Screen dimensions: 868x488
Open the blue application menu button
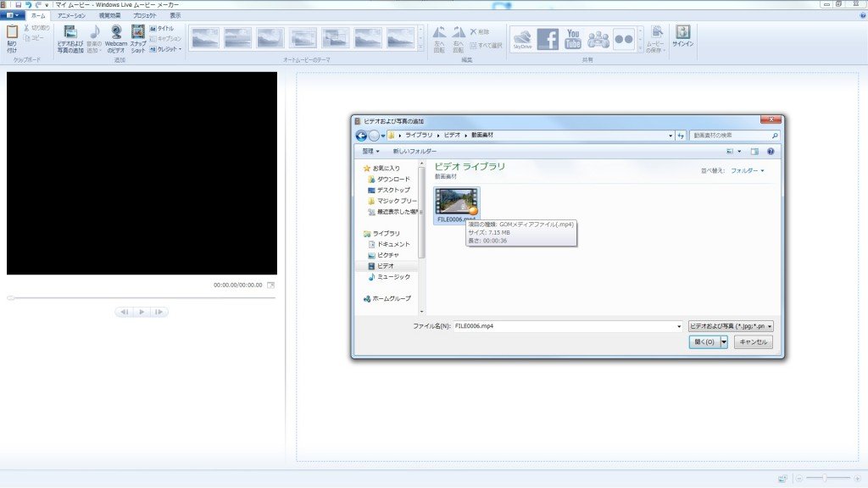(x=12, y=15)
